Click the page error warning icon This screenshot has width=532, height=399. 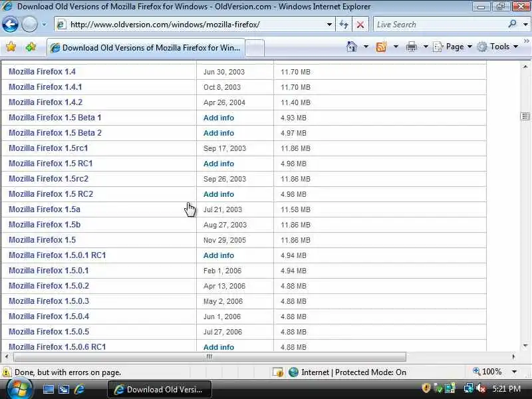click(7, 372)
